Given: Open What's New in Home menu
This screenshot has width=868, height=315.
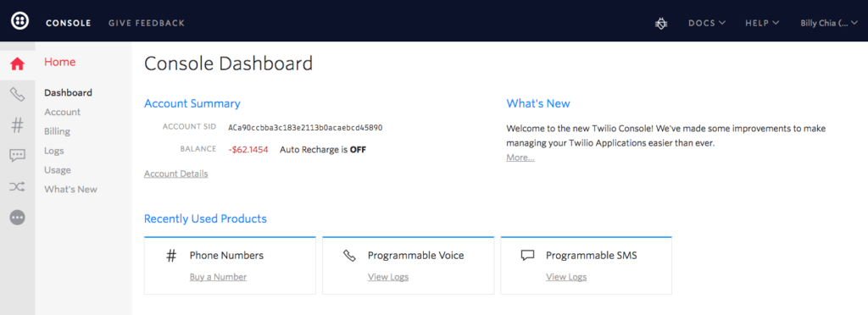Looking at the screenshot, I should pos(71,190).
